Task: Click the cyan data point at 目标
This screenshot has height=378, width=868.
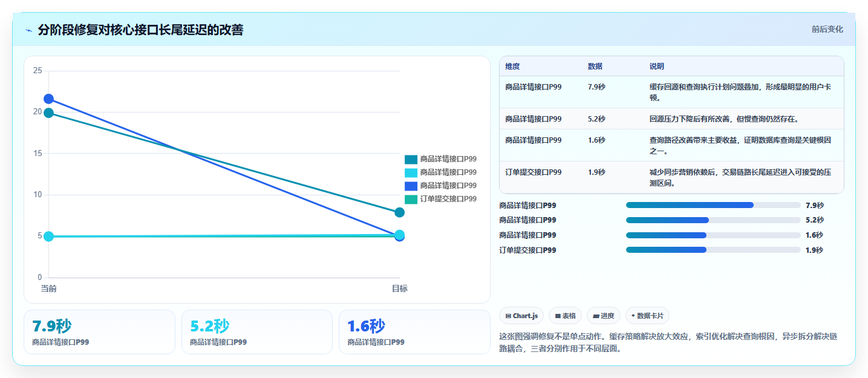Action: [x=399, y=235]
